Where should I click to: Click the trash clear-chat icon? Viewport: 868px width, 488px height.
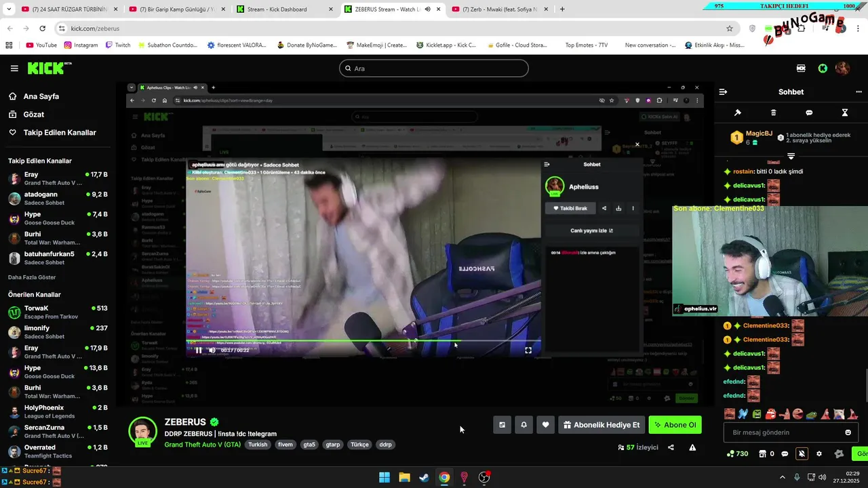(x=774, y=113)
